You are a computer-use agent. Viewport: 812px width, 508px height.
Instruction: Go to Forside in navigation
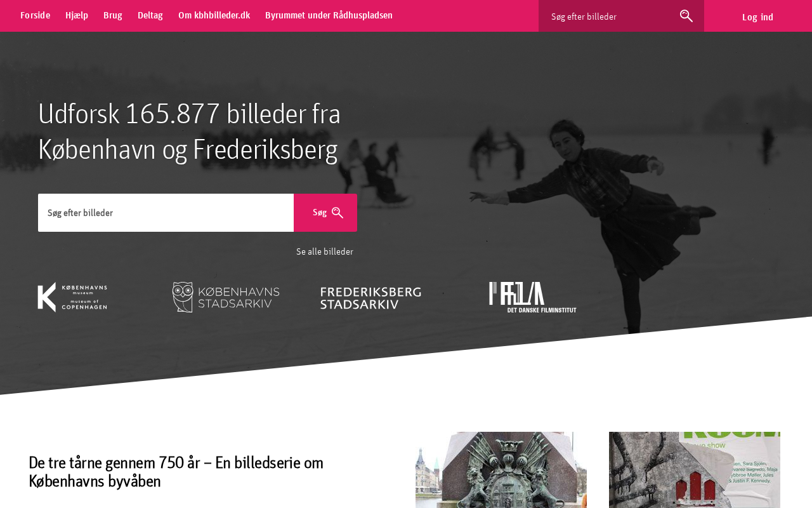pyautogui.click(x=35, y=15)
